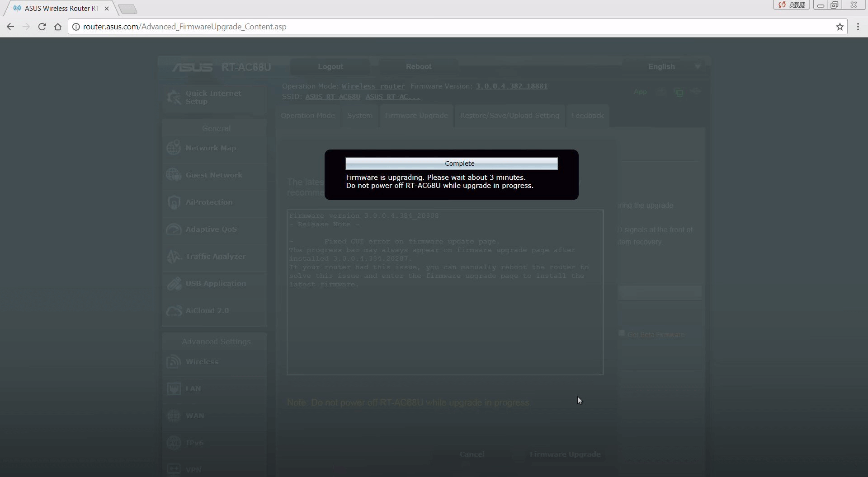The width and height of the screenshot is (868, 477).
Task: Open AiProtection menu label
Action: [209, 202]
